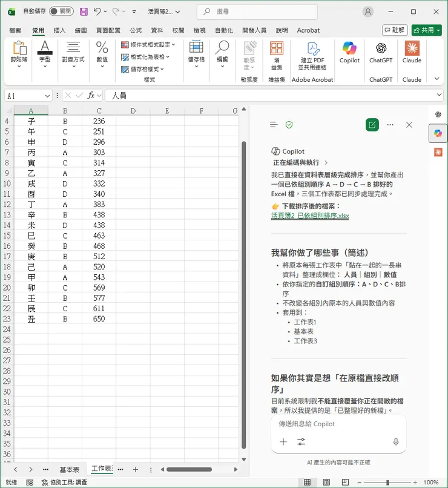This screenshot has height=488, width=448.
Task: Click the search box in title bar
Action: click(x=257, y=12)
